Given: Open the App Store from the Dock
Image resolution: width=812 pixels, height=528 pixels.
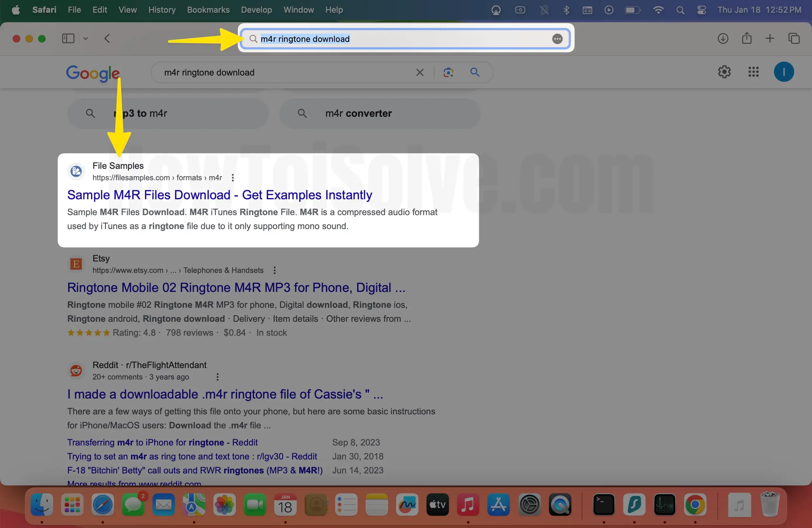Looking at the screenshot, I should pyautogui.click(x=498, y=505).
